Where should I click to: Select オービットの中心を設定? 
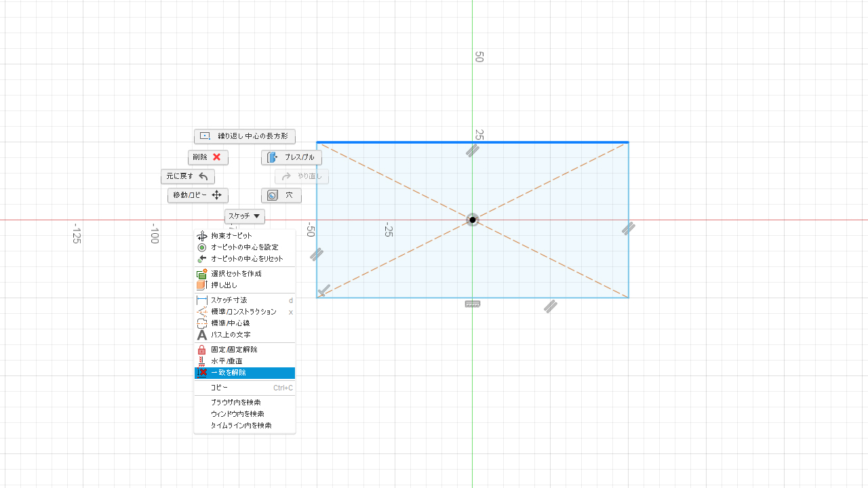[244, 247]
